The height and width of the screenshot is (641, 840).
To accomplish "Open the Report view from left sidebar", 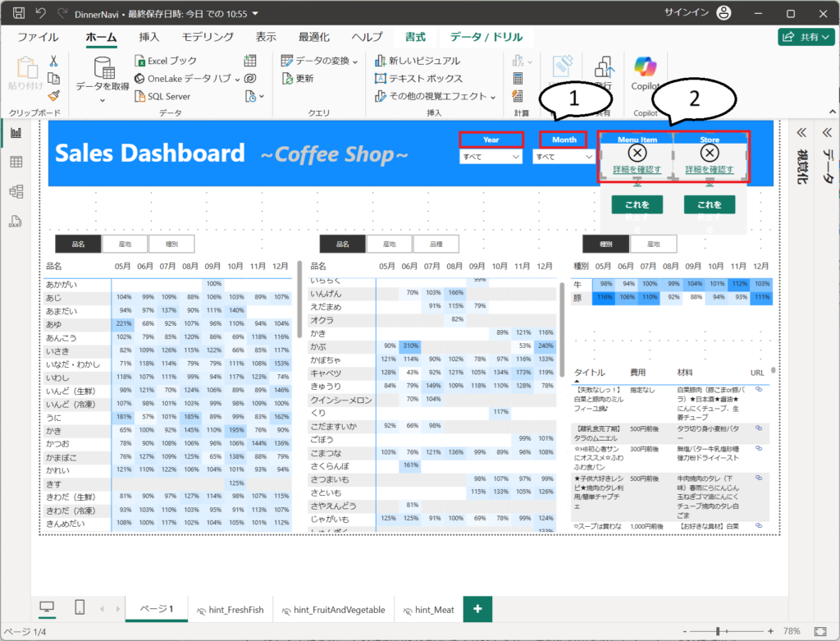I will [x=16, y=133].
